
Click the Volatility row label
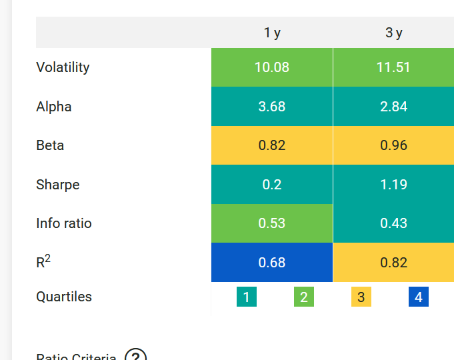point(63,67)
